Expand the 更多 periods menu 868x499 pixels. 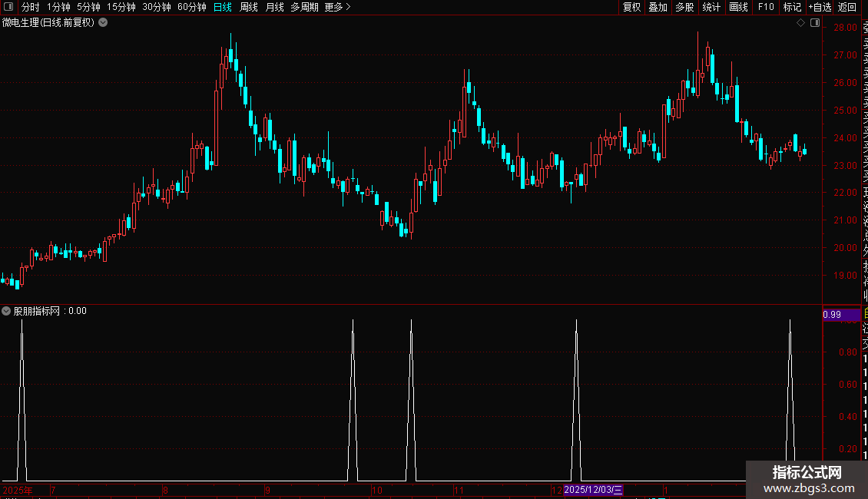(x=337, y=7)
